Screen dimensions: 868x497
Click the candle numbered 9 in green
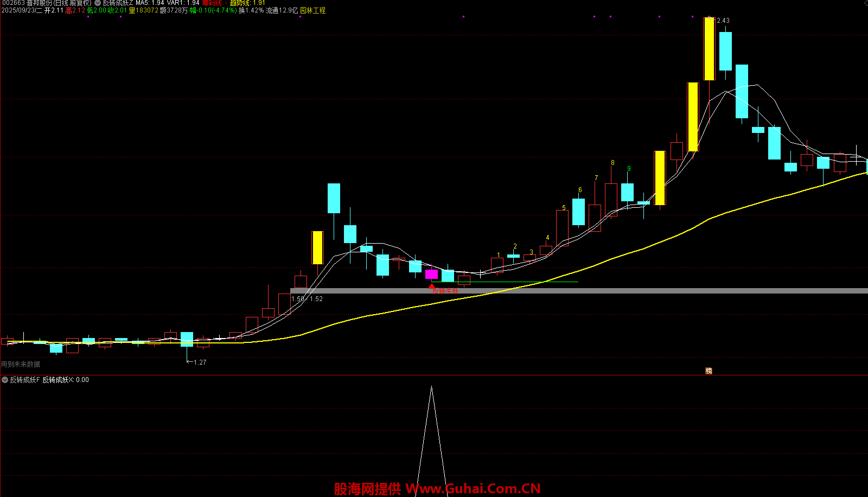point(627,192)
